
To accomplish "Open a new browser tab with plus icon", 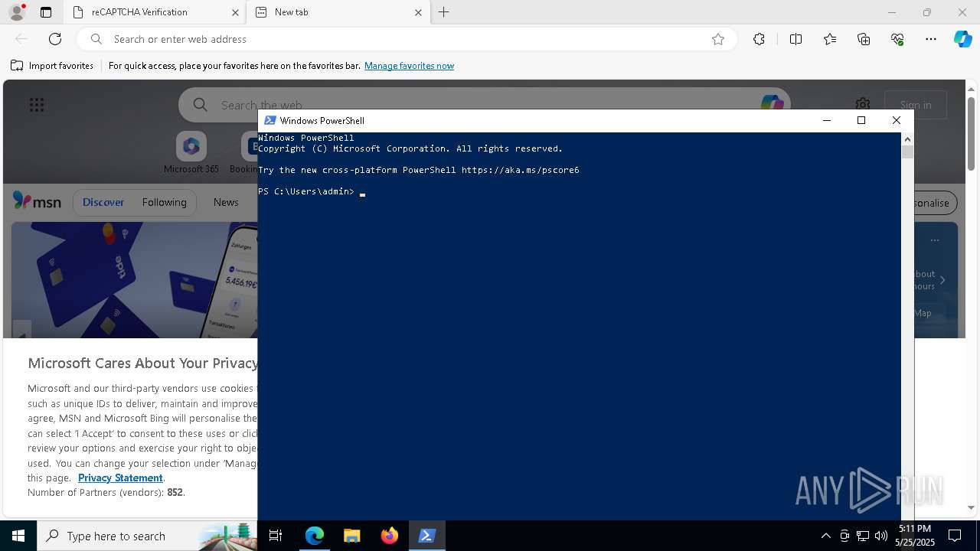I will coord(443,12).
